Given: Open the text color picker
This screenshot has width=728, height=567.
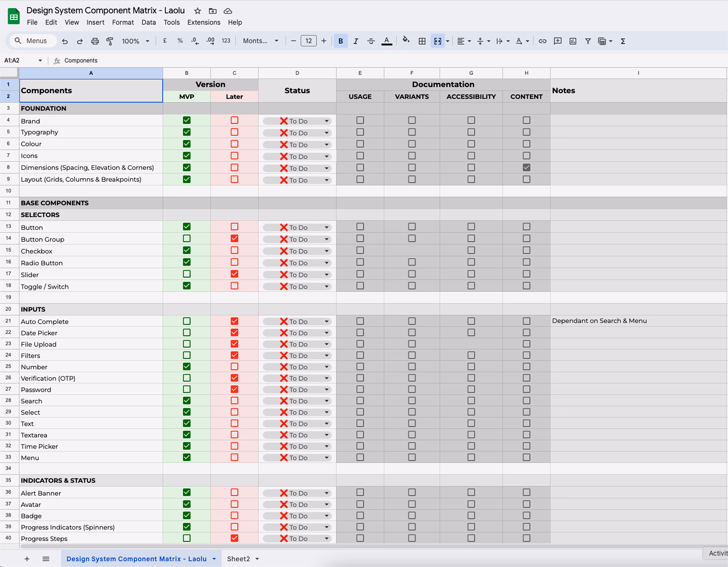Looking at the screenshot, I should click(x=387, y=41).
